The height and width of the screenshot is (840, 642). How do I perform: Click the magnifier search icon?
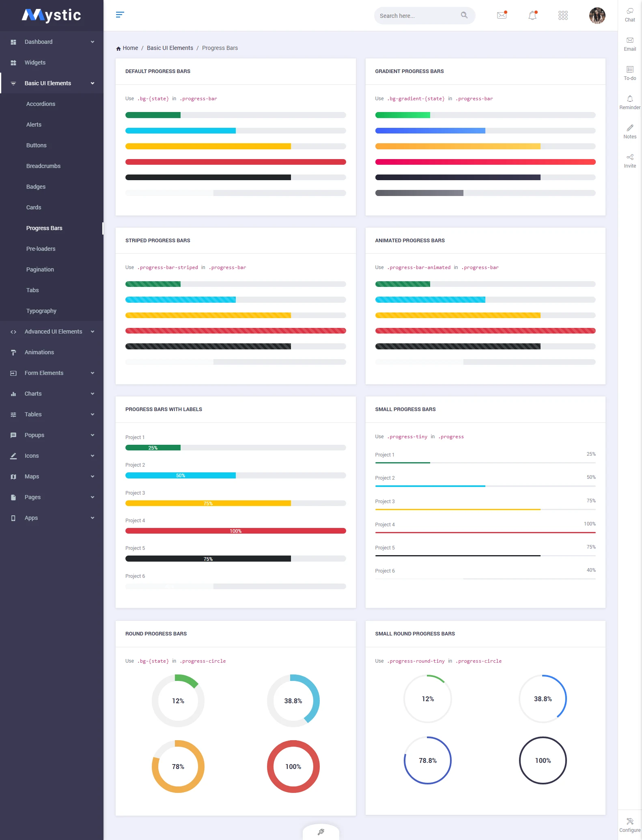pyautogui.click(x=464, y=15)
